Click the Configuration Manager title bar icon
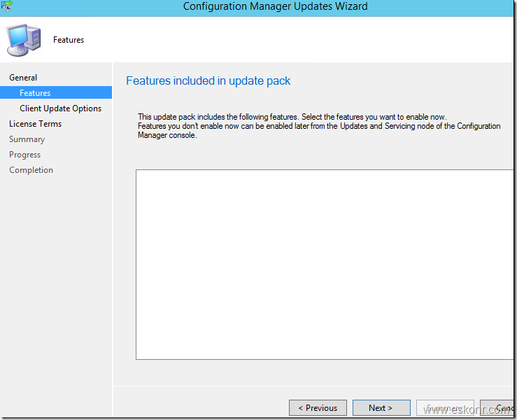 (7, 6)
